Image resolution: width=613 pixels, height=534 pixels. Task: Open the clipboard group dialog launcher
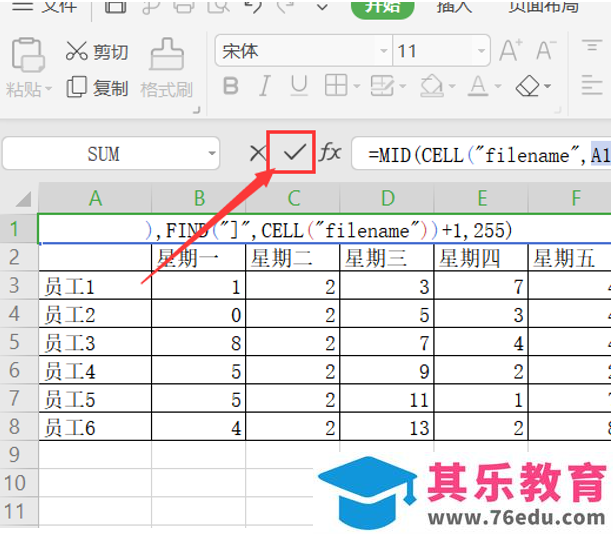click(197, 111)
